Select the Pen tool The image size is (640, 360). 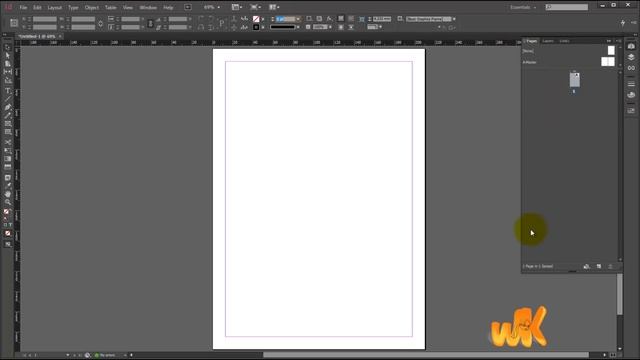tap(8, 107)
